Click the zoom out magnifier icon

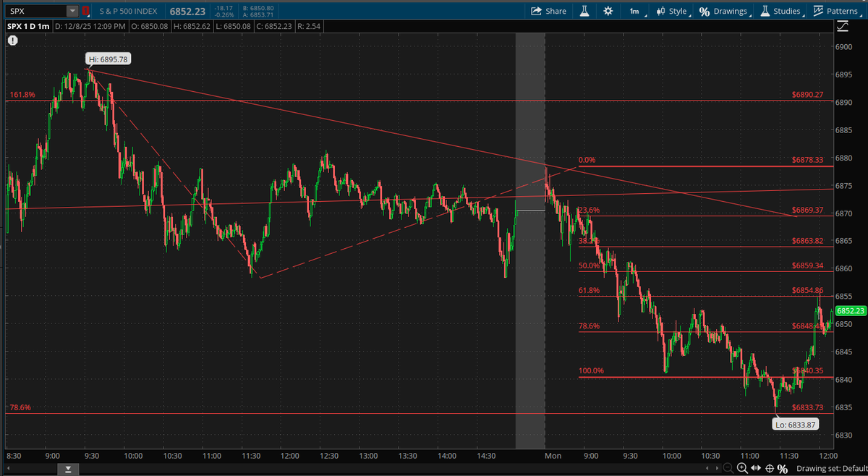(727, 469)
